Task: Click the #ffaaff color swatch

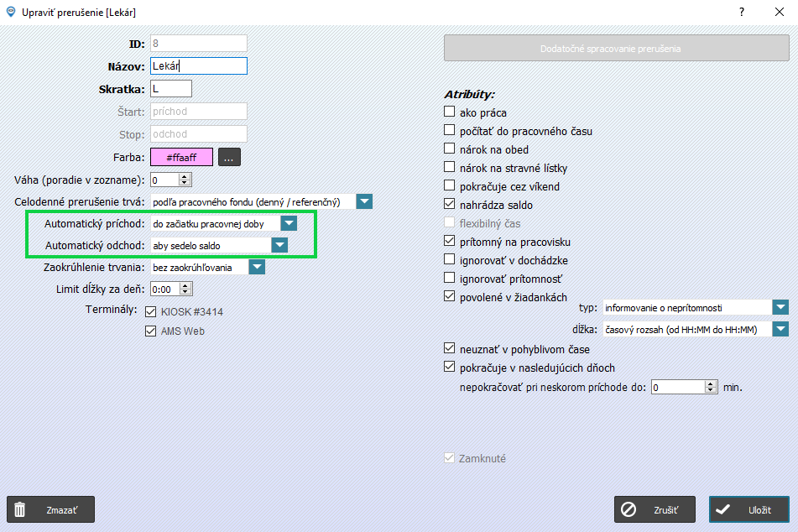Action: point(182,157)
